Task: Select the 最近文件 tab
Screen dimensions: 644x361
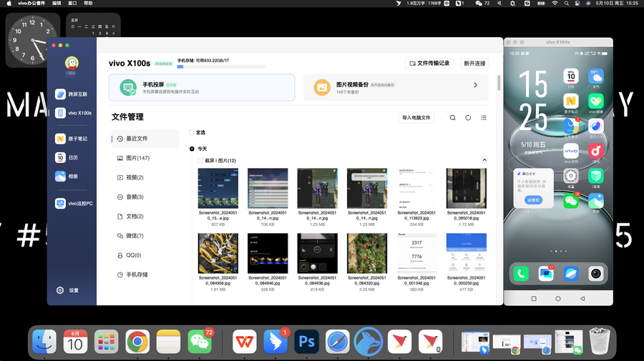Action: coord(145,139)
